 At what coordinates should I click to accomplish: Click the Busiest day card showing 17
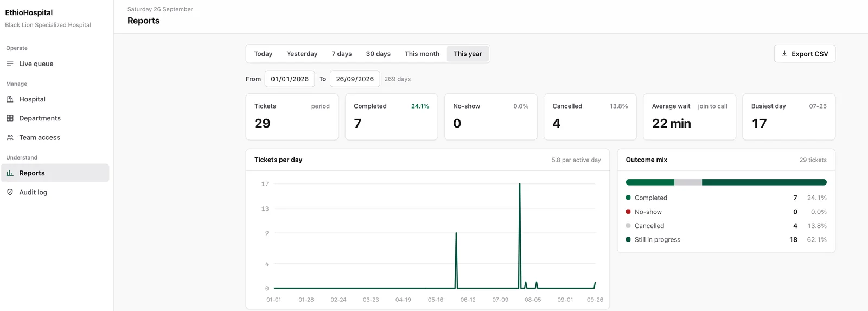click(789, 117)
